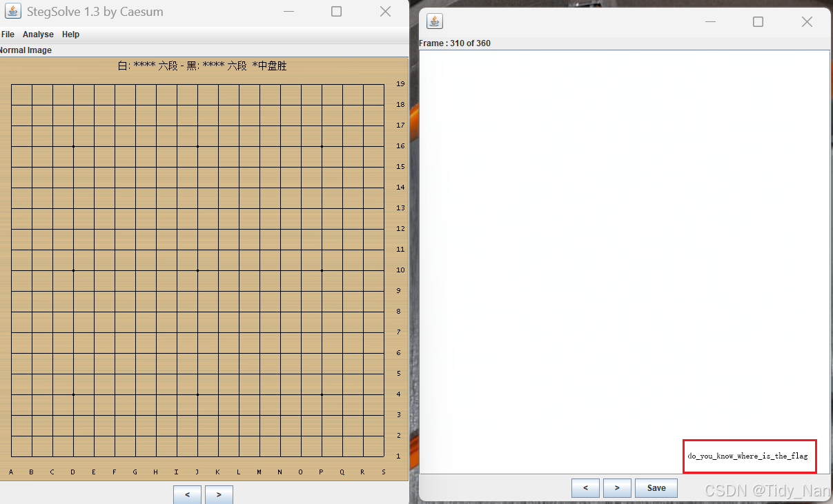
Task: Click the 'Frame : 310 of 360' label
Action: [455, 43]
